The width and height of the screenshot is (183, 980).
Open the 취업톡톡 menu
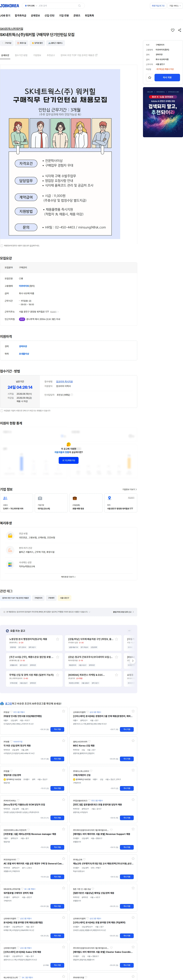(x=89, y=16)
